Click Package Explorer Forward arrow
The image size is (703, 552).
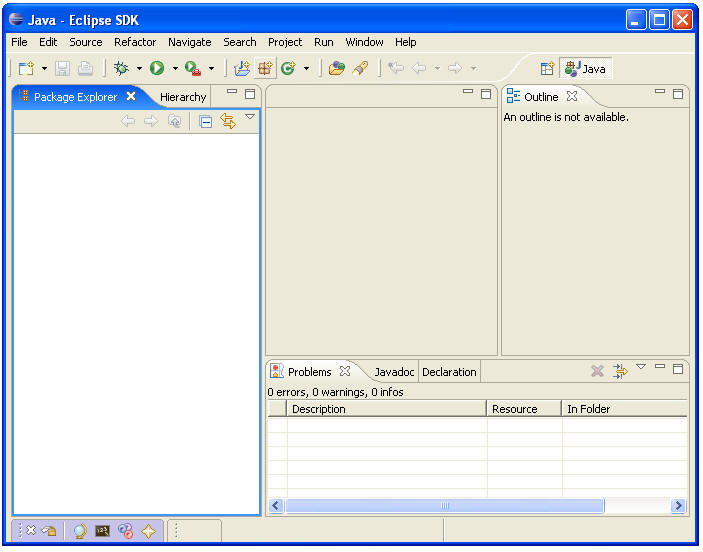click(x=151, y=121)
